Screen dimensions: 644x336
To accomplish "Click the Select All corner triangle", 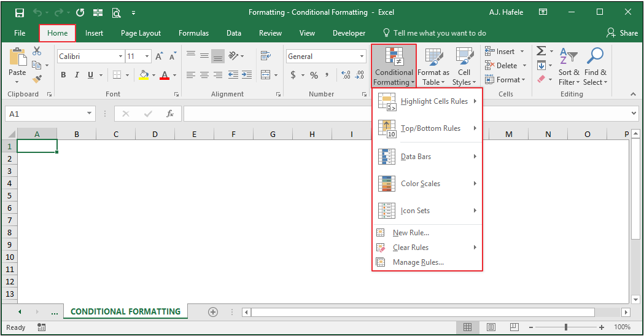I will tap(11, 135).
